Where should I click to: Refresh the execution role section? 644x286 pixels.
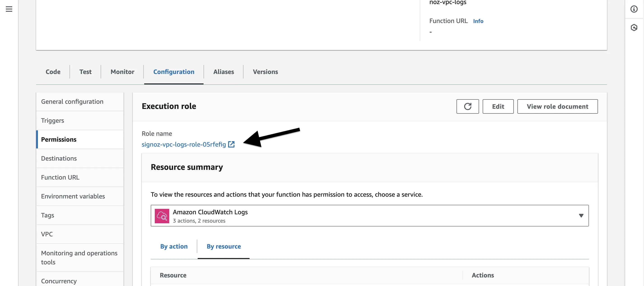[468, 106]
